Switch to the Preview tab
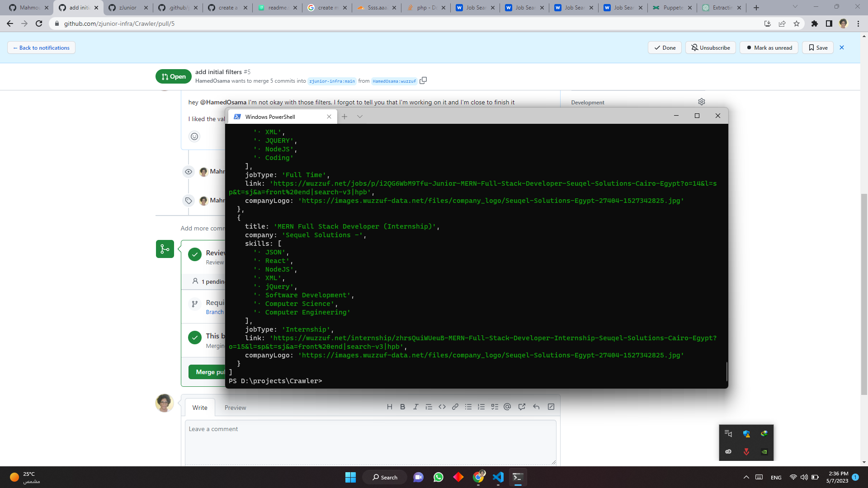 coord(235,408)
